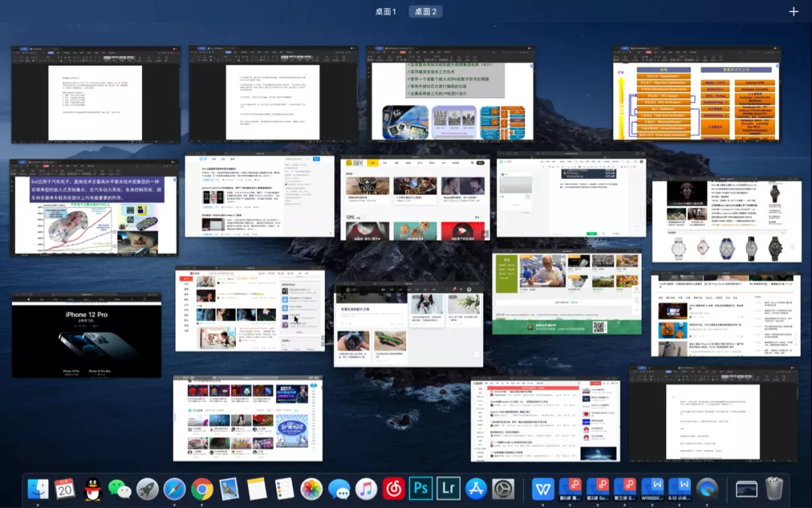Viewport: 812px width, 508px height.
Task: Open the App Store dock icon
Action: coord(475,488)
